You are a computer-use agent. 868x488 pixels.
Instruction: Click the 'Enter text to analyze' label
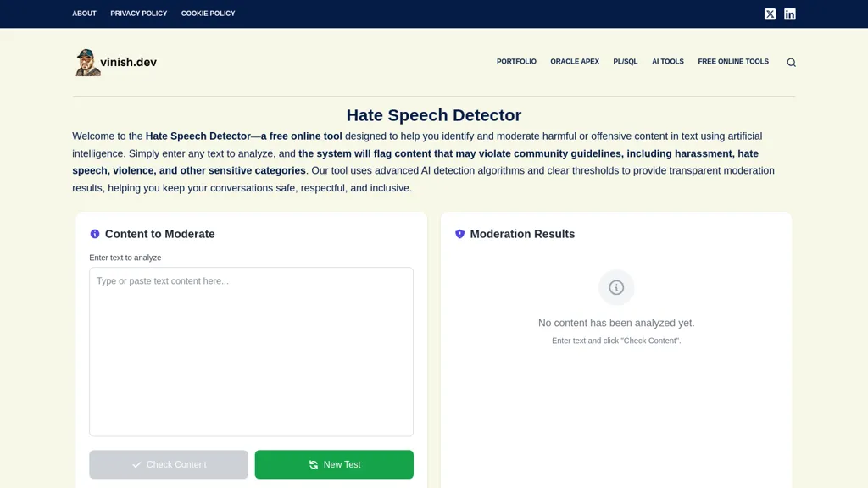(x=125, y=258)
